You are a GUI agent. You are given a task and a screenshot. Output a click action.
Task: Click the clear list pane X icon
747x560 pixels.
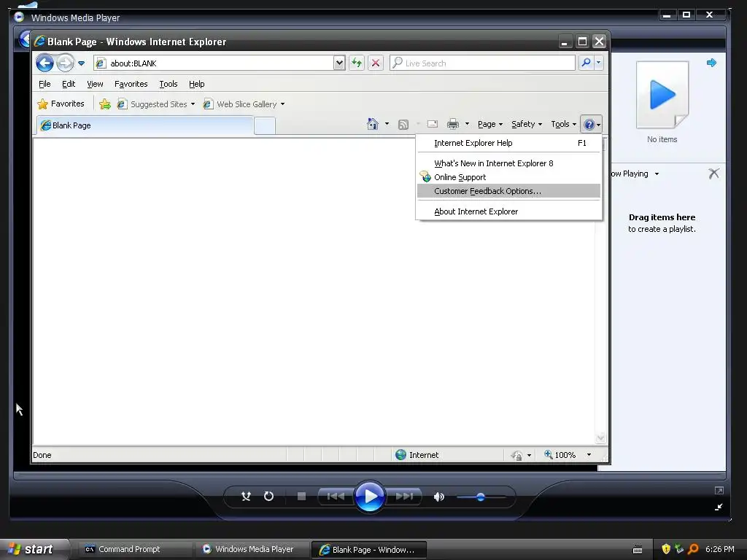click(x=713, y=174)
